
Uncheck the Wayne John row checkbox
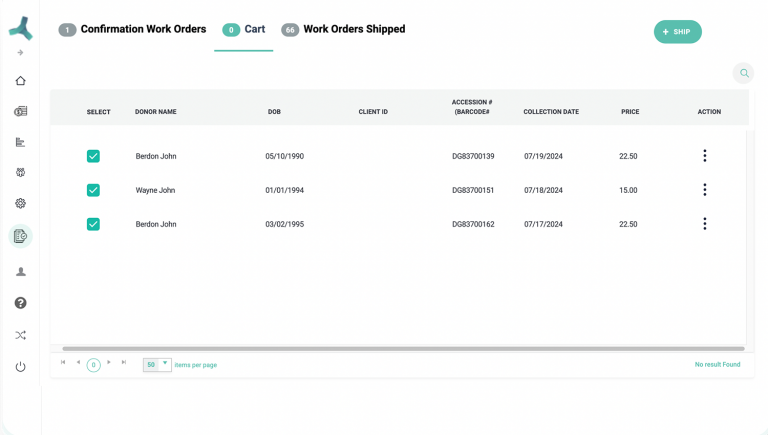(x=93, y=190)
